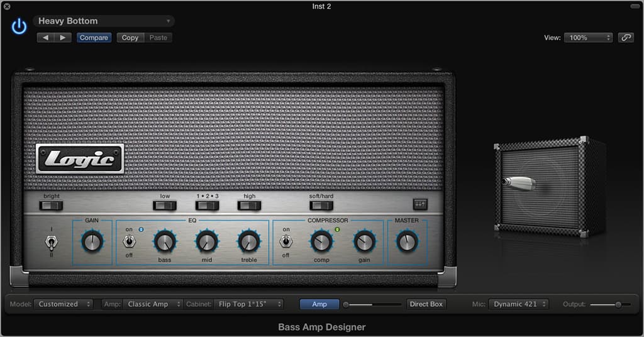Viewport: 644px width, 337px height.
Task: Go to previous preset arrow
Action: click(x=45, y=38)
